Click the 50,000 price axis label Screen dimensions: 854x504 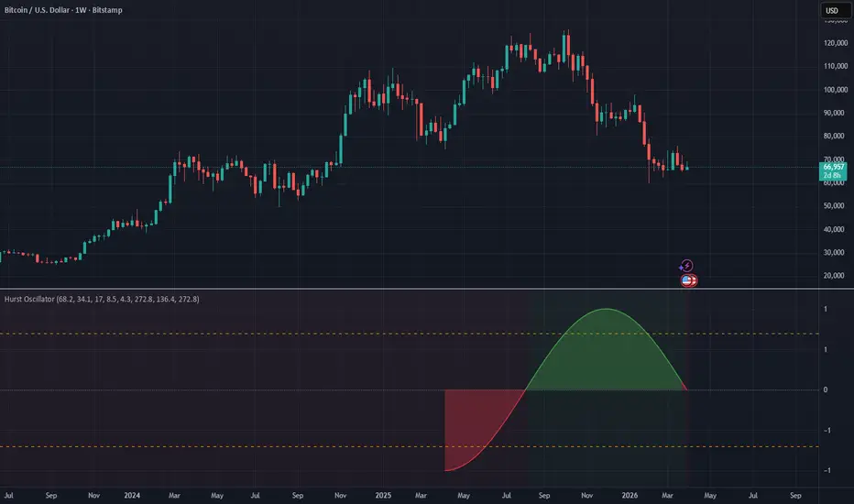(834, 205)
